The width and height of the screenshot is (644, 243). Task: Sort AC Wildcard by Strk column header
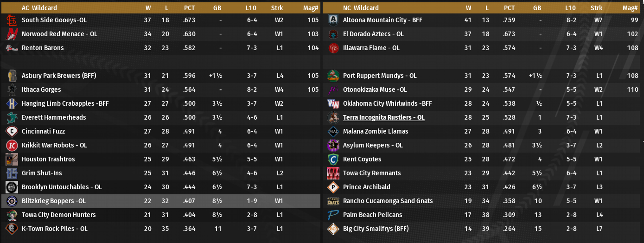pos(277,8)
